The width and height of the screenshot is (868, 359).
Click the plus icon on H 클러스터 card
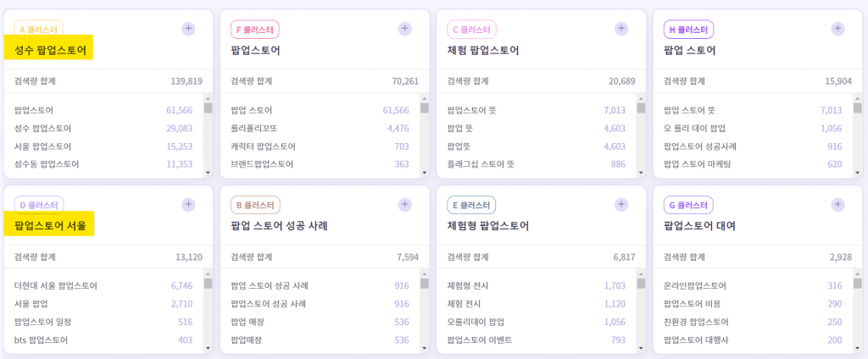pyautogui.click(x=837, y=29)
